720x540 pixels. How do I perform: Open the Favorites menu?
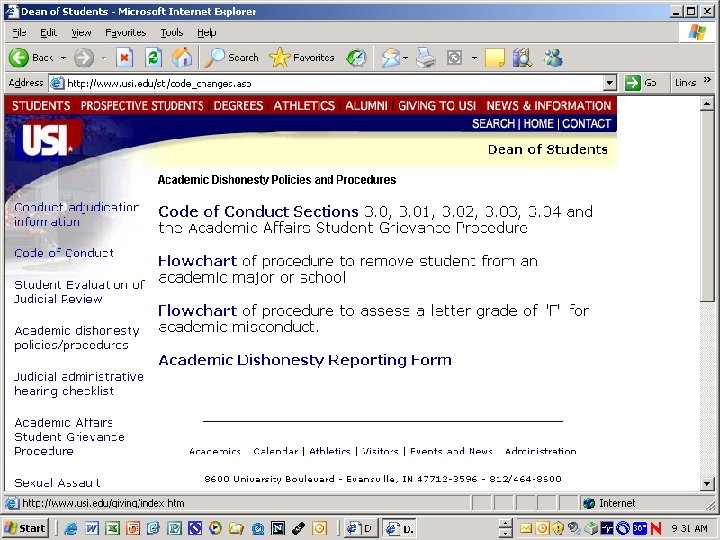pyautogui.click(x=125, y=33)
